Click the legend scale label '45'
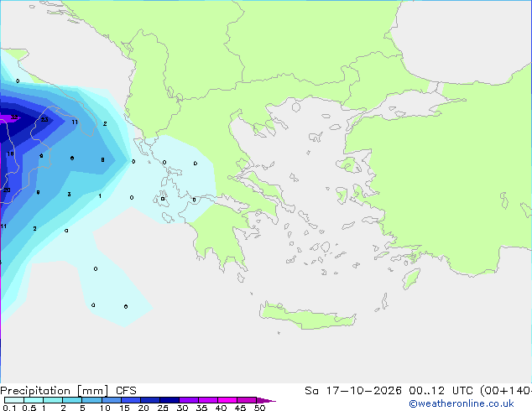 (x=240, y=408)
